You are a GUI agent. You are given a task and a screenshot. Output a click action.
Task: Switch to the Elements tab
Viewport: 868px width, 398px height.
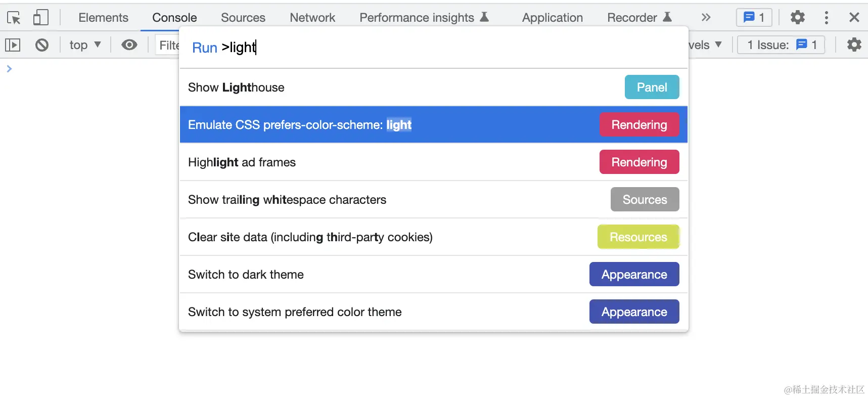click(x=103, y=18)
